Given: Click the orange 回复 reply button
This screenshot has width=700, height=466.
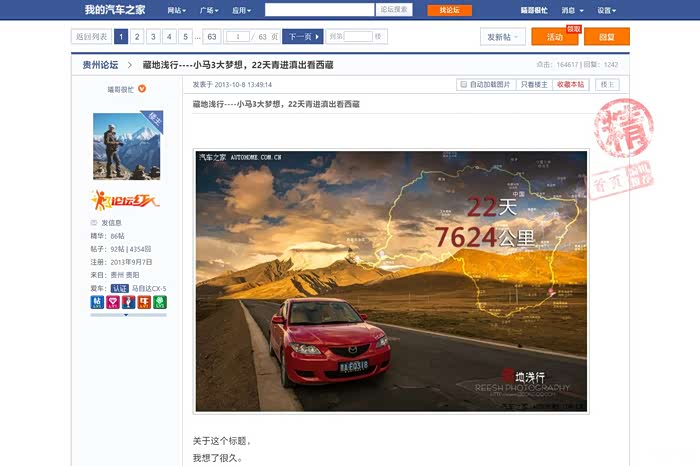Looking at the screenshot, I should click(607, 37).
